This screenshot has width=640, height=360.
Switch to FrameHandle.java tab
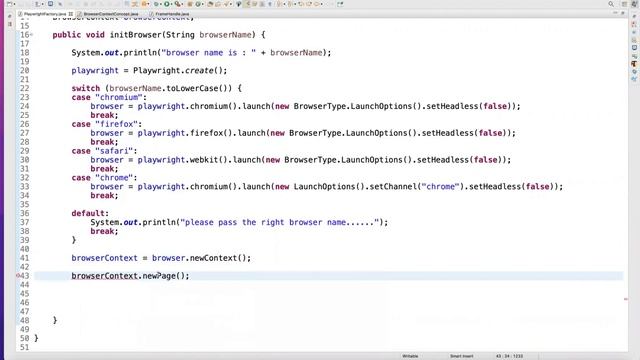[x=172, y=14]
